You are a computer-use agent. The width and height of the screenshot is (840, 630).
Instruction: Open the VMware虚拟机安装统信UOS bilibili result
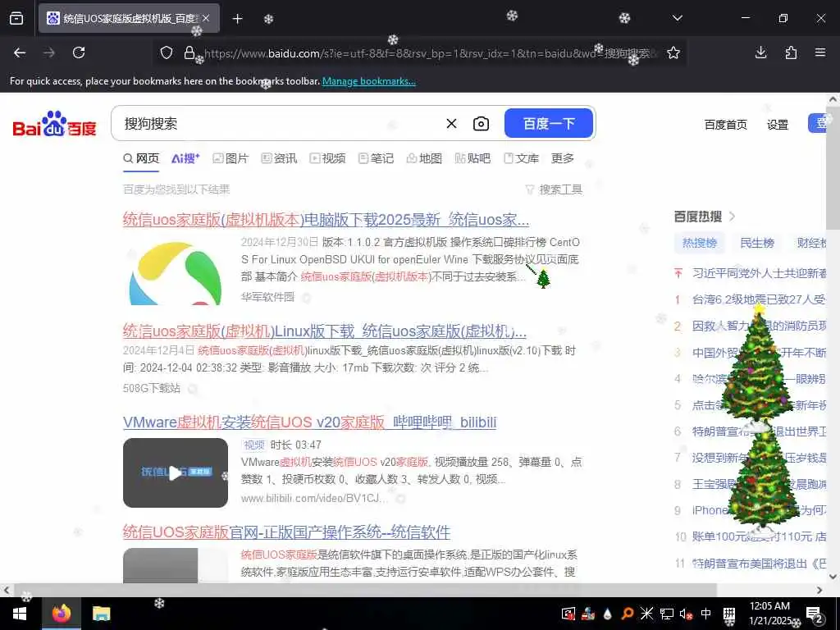(309, 422)
